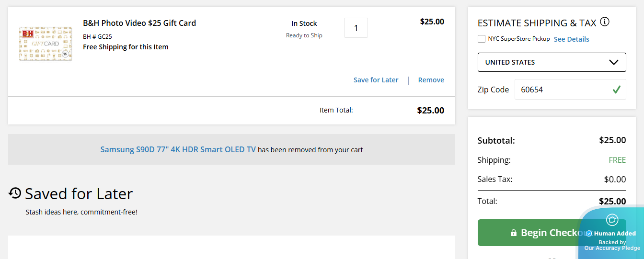Screen dimensions: 644x259
Task: Remove the gift card from the cart
Action: coord(431,80)
